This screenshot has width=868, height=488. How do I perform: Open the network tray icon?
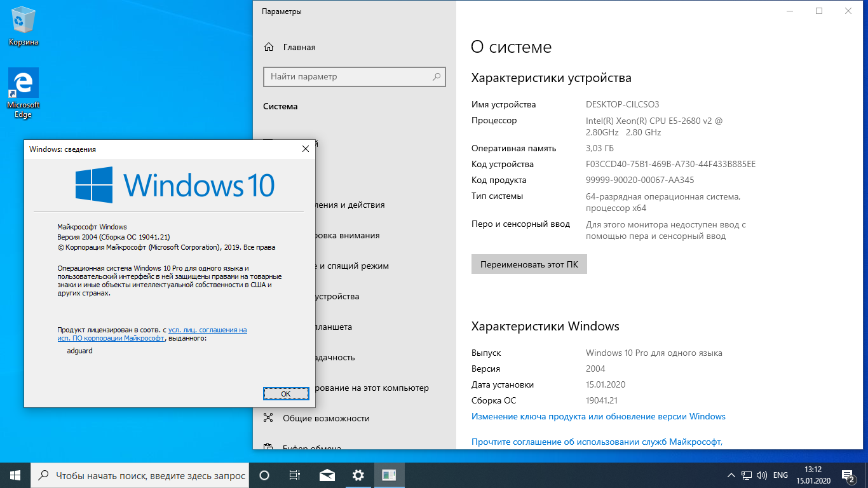pyautogui.click(x=747, y=475)
